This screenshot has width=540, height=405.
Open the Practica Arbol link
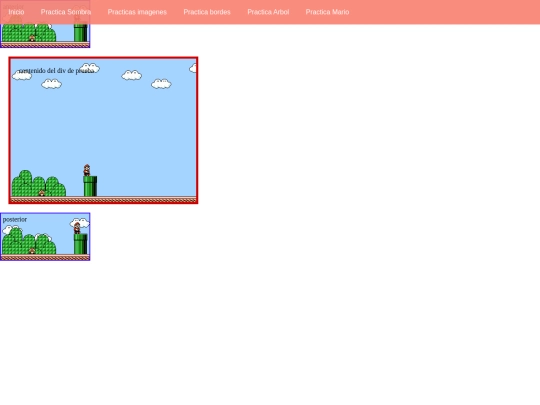click(x=268, y=12)
